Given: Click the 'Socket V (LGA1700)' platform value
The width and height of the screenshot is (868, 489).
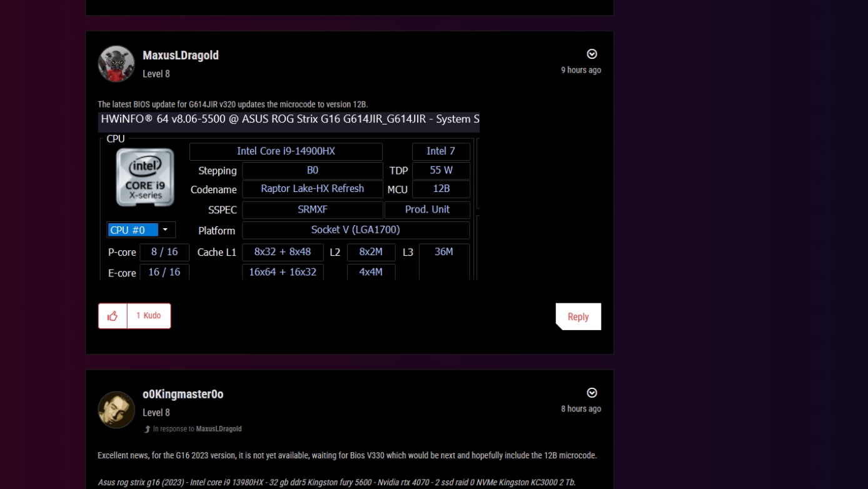Looking at the screenshot, I should 356,230.
